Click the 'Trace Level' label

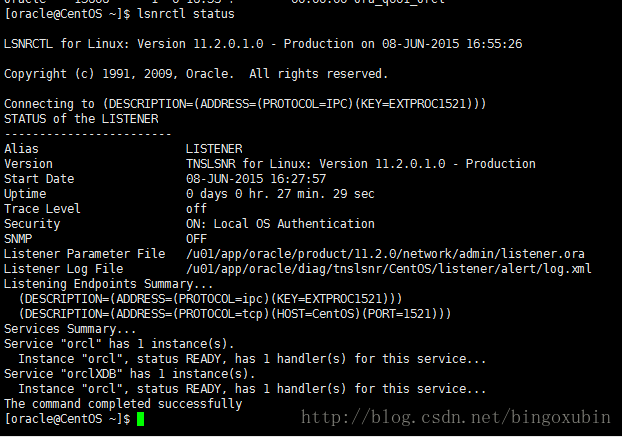pos(42,209)
